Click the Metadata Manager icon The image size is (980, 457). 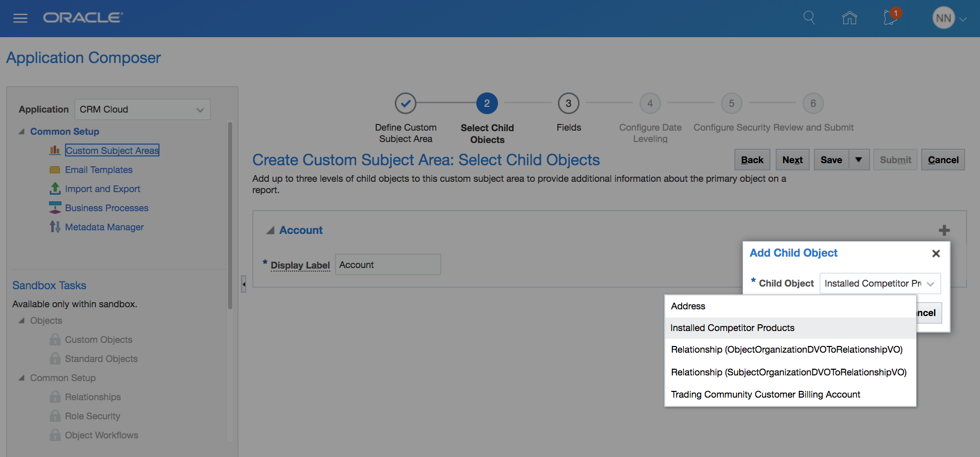[x=55, y=227]
